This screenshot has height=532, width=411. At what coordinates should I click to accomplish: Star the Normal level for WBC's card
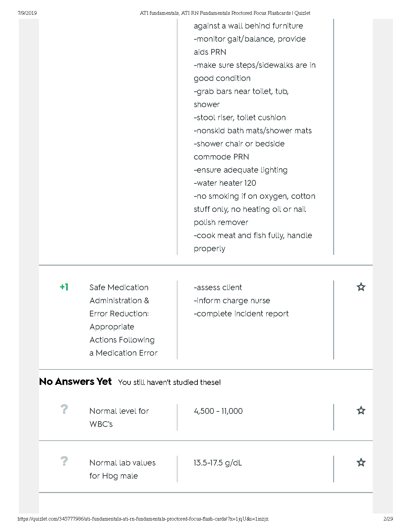click(x=361, y=410)
